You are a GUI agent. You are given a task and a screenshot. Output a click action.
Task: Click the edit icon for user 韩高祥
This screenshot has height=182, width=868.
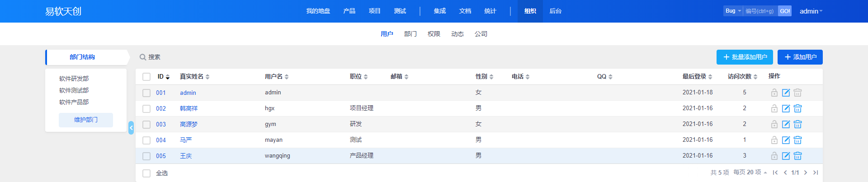pyautogui.click(x=786, y=108)
